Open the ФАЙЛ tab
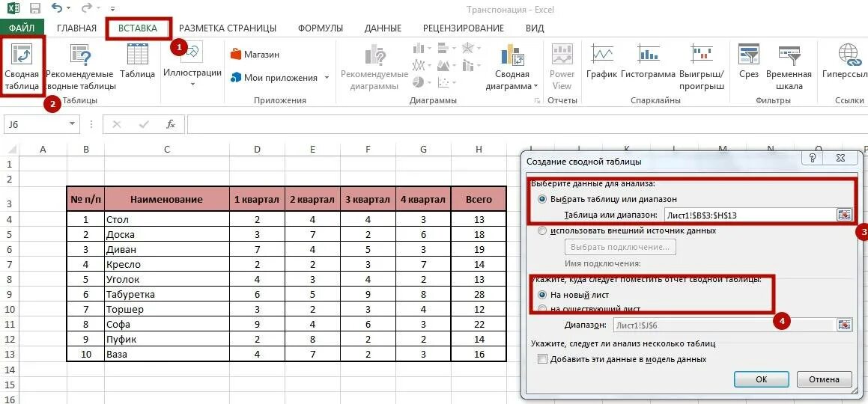 pyautogui.click(x=22, y=28)
